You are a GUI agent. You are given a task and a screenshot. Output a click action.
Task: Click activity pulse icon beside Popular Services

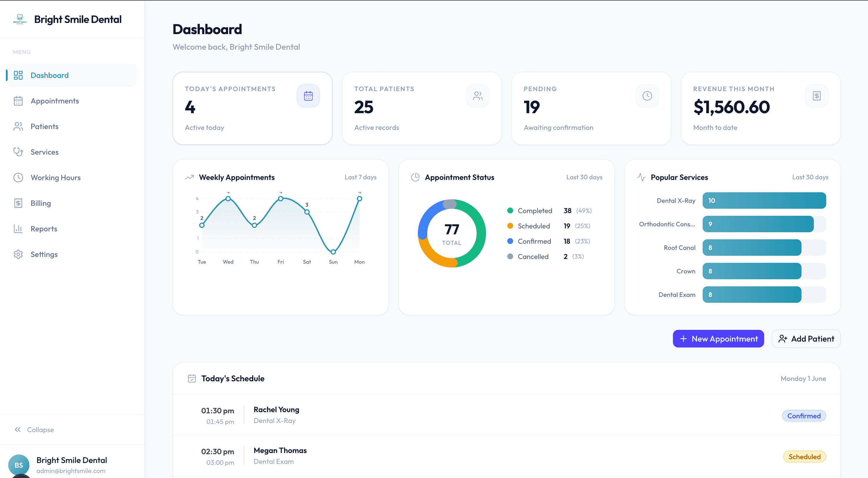(x=641, y=177)
